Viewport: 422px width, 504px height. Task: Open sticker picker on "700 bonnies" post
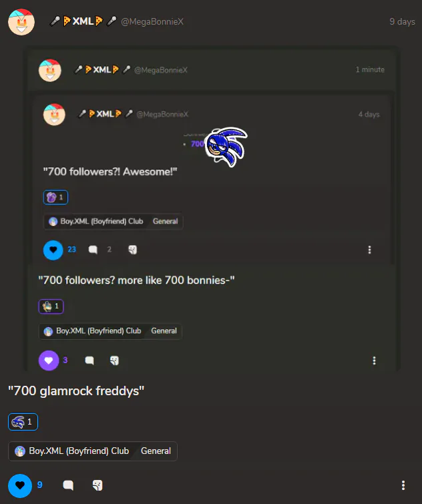click(114, 360)
